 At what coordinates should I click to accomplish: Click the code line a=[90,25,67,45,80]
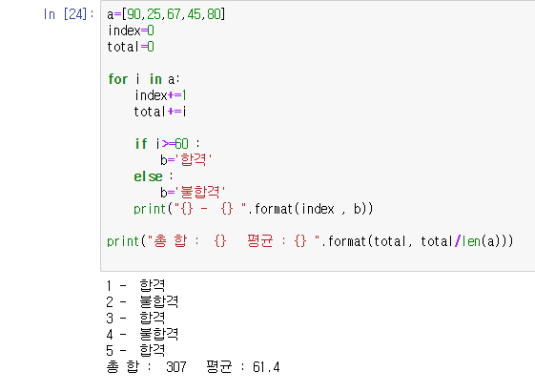click(x=166, y=14)
